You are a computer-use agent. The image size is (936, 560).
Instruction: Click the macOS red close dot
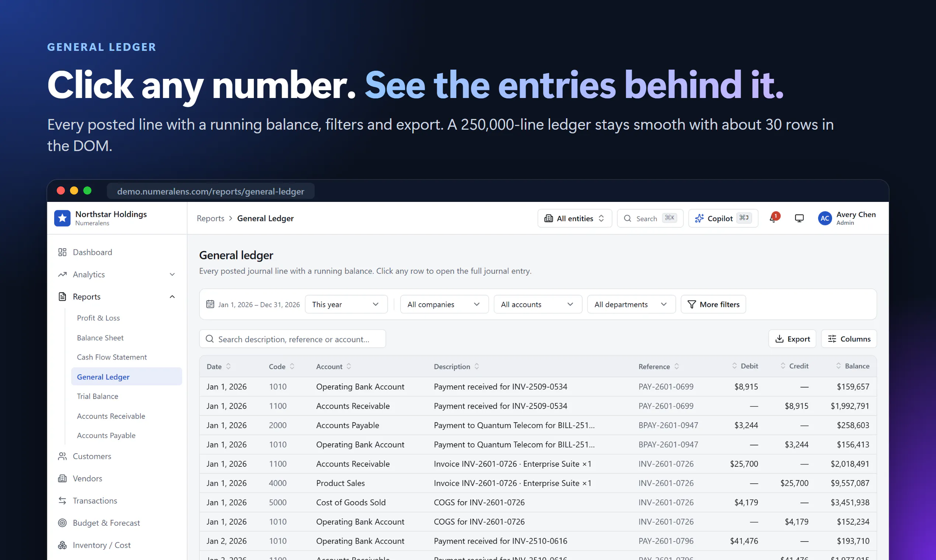click(x=61, y=191)
